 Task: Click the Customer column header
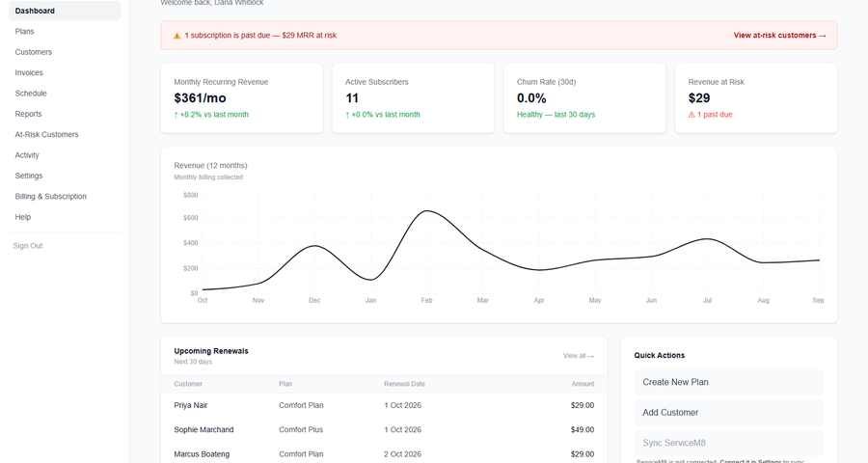pos(188,384)
